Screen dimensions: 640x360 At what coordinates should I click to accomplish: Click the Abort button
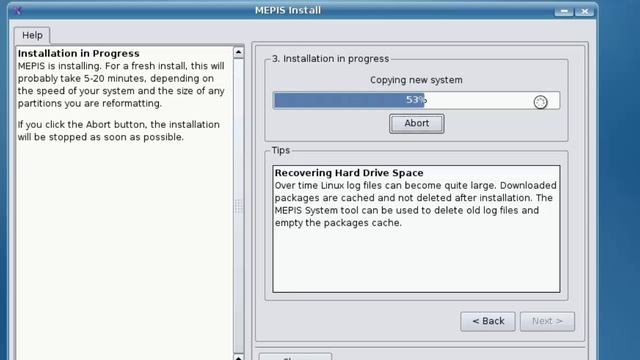[x=416, y=123]
